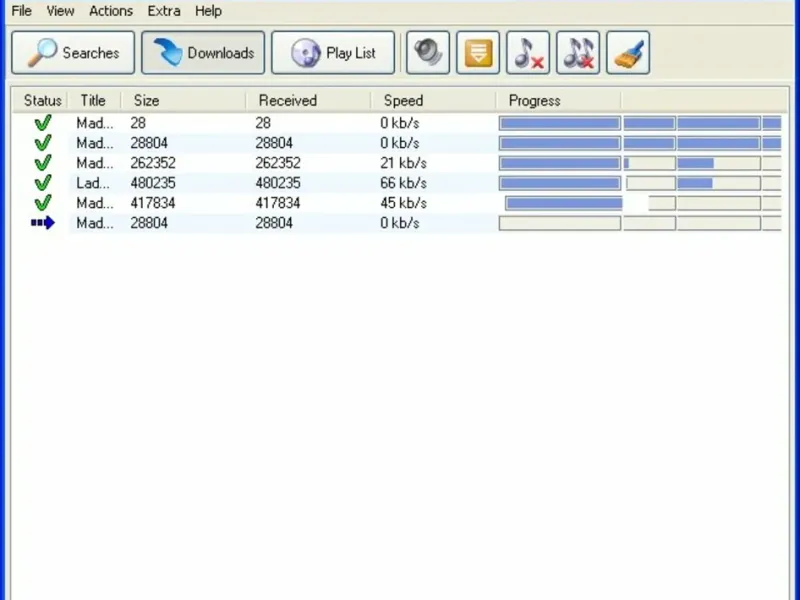Click the green check on size 28 row

[43, 123]
